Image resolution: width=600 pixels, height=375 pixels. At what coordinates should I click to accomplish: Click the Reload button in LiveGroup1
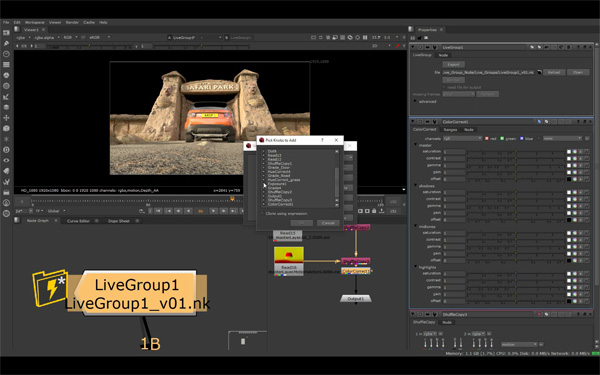point(554,72)
